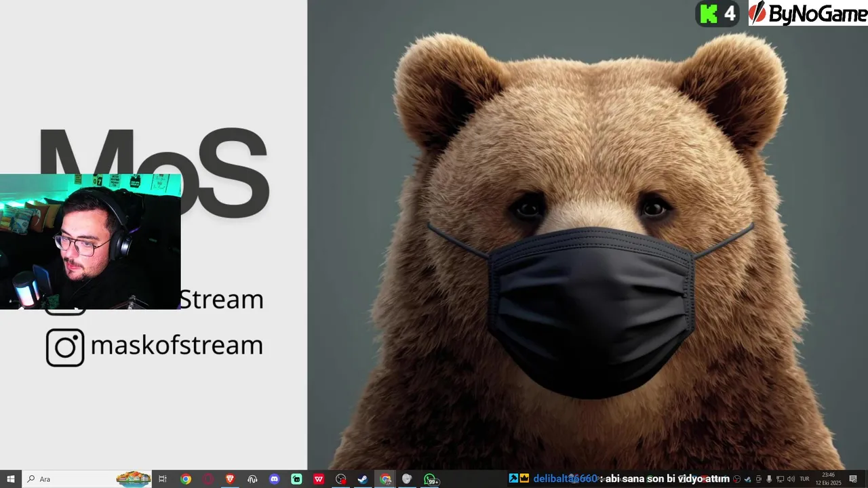Open the white icon next to WhatsApp
The image size is (868, 488).
click(x=407, y=479)
